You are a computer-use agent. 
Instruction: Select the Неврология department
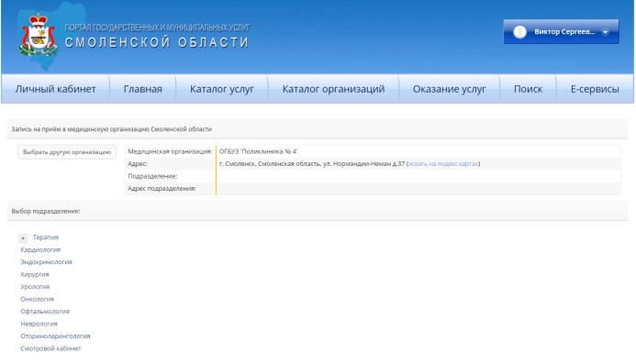point(39,324)
